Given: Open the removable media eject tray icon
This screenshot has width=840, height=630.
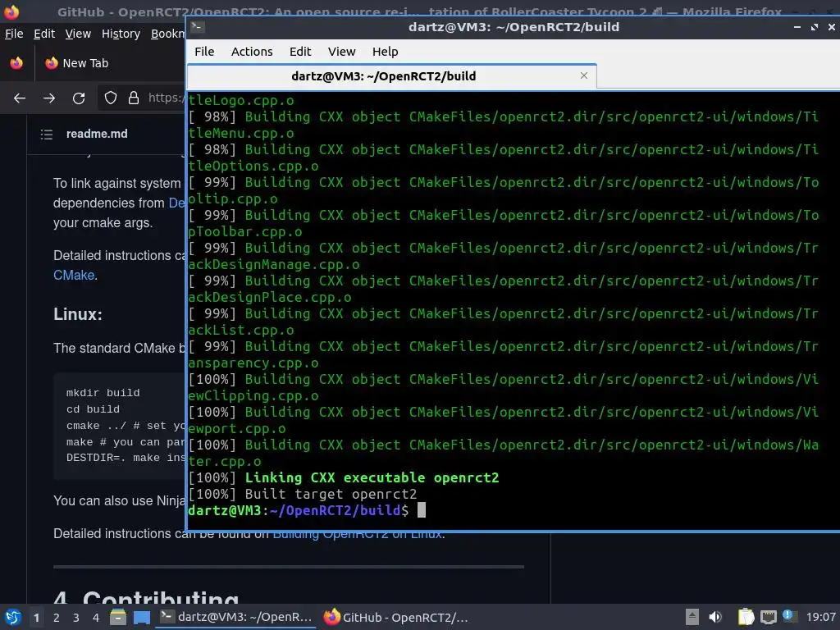Looking at the screenshot, I should tap(692, 617).
